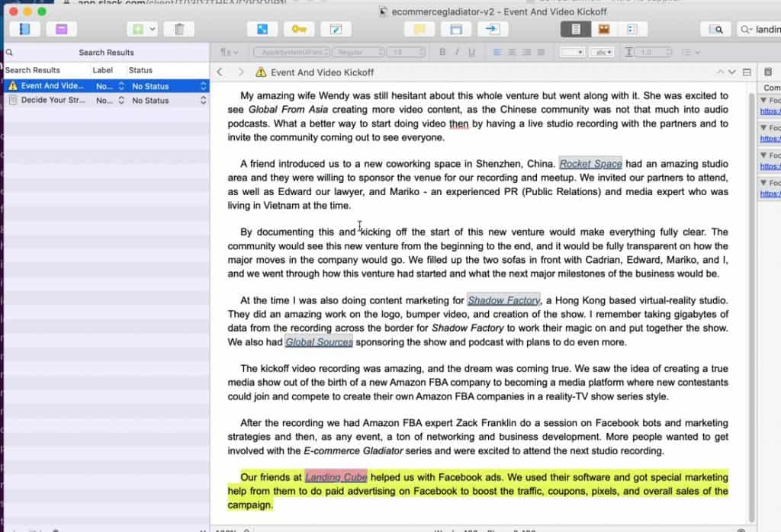Open Project Keywords key icon

tap(299, 30)
